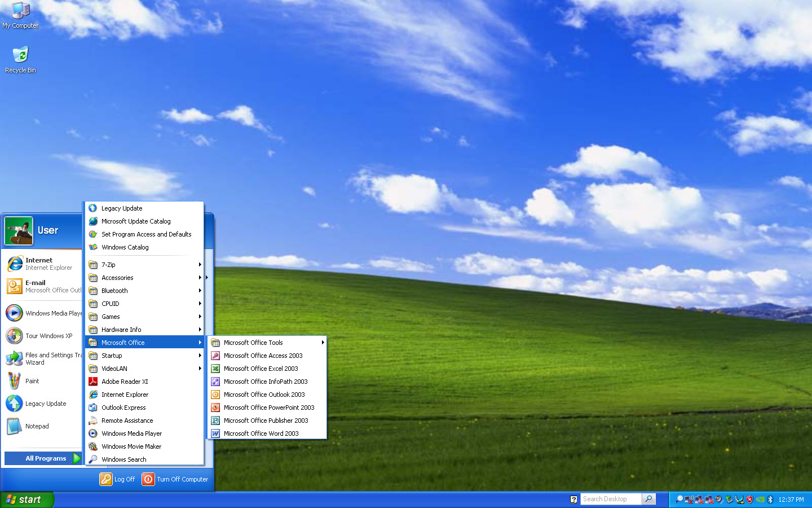Image resolution: width=812 pixels, height=508 pixels.
Task: Open Paint from pinned list
Action: tap(43, 381)
